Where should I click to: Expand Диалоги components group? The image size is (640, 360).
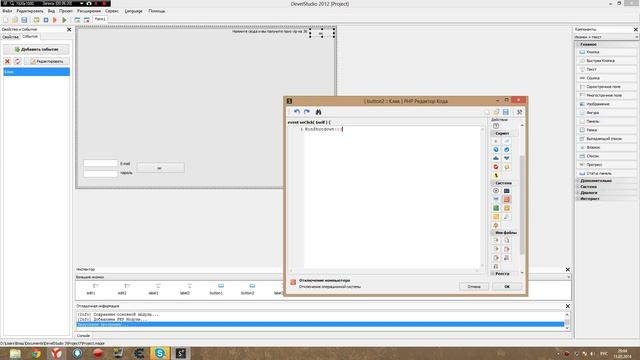pos(606,193)
